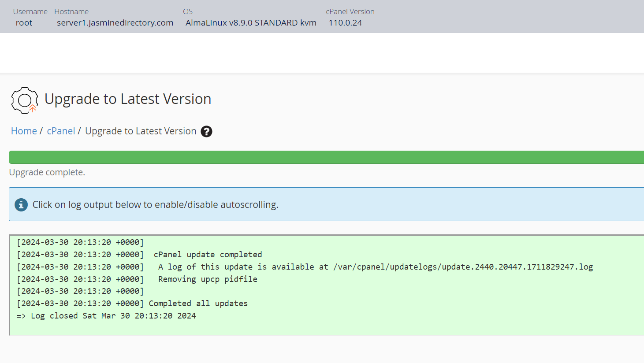Go to the Home breadcrumb link
The image size is (644, 363).
coord(24,131)
